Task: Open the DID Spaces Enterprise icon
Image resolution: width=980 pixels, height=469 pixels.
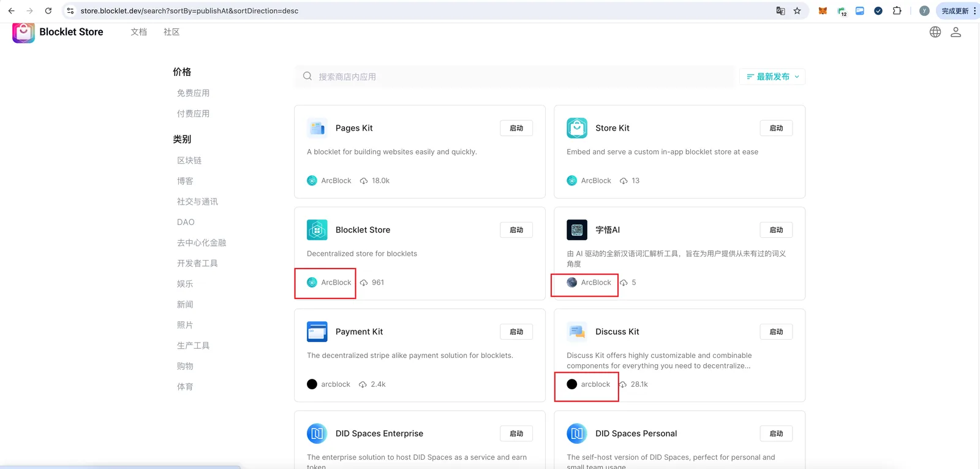Action: (317, 433)
